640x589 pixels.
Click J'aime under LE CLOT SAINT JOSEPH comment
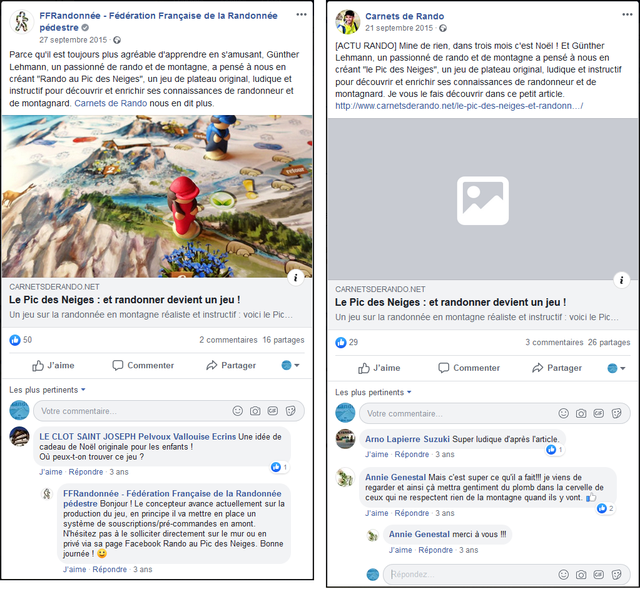pyautogui.click(x=51, y=472)
